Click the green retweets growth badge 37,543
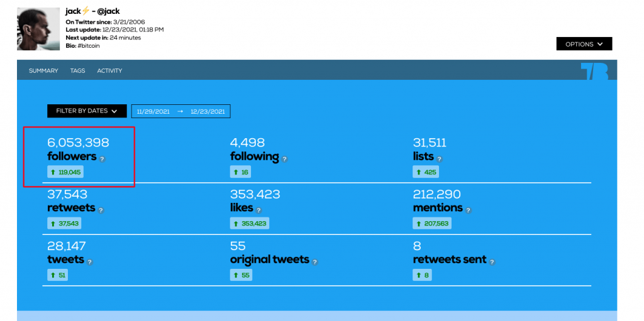The image size is (644, 321). (65, 224)
